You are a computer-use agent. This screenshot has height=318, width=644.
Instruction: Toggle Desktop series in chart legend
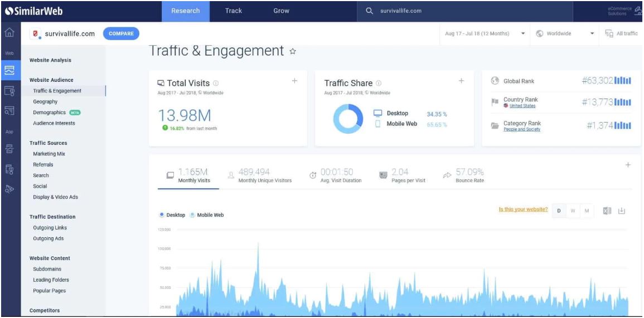172,215
